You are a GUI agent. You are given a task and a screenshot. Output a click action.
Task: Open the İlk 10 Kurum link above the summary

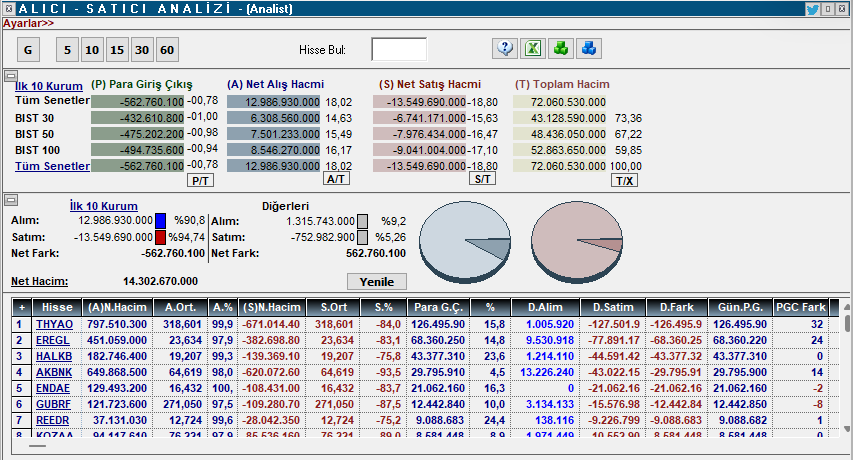49,86
